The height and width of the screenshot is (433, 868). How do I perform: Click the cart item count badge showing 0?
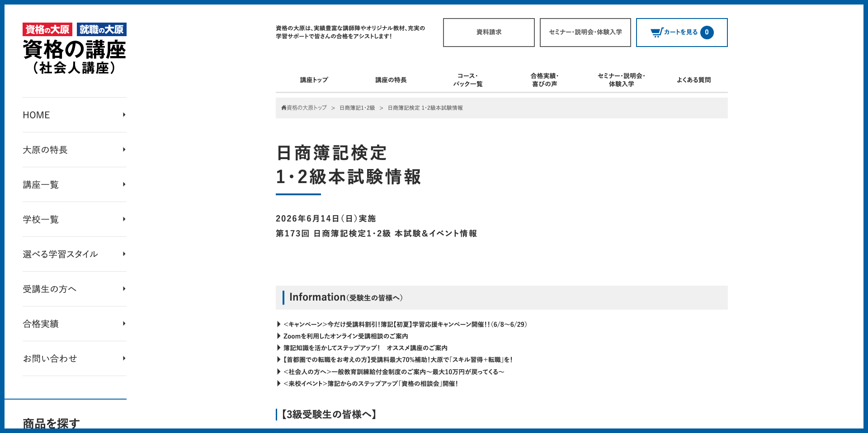(x=707, y=33)
